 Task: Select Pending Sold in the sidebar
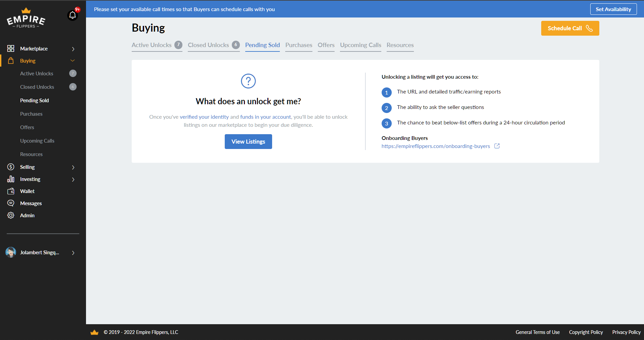coord(34,100)
